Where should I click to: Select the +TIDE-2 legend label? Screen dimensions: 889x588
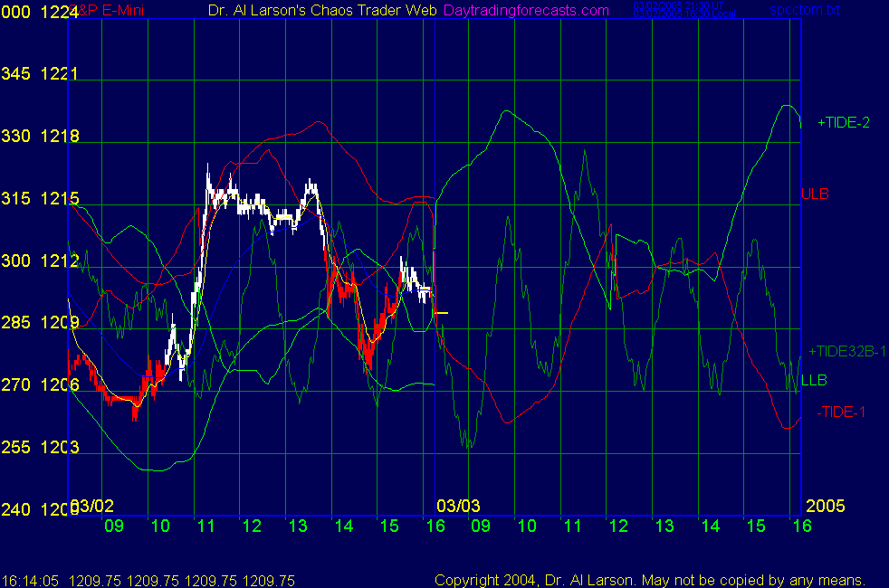[843, 122]
